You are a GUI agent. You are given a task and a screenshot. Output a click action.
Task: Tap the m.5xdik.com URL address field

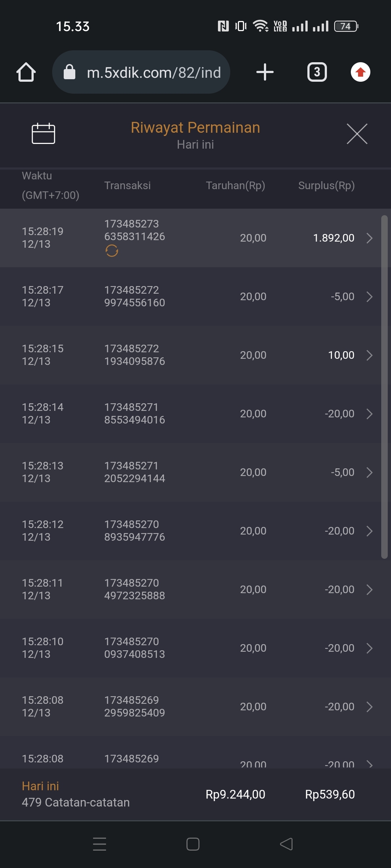[x=154, y=73]
